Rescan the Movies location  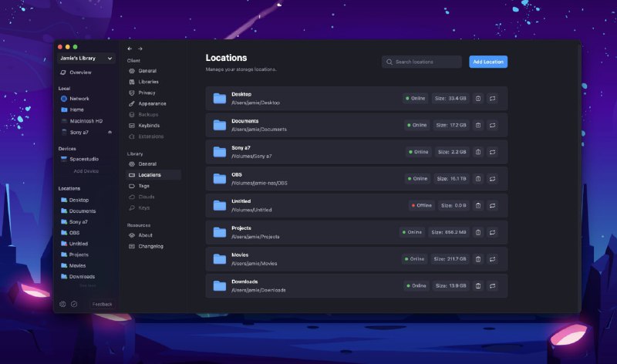click(x=493, y=259)
